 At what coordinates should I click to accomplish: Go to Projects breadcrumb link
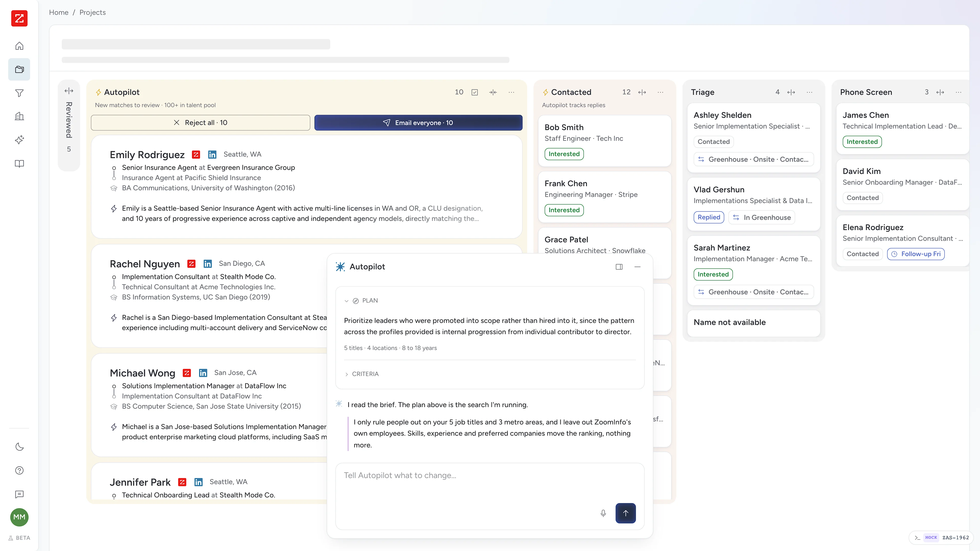(x=92, y=12)
